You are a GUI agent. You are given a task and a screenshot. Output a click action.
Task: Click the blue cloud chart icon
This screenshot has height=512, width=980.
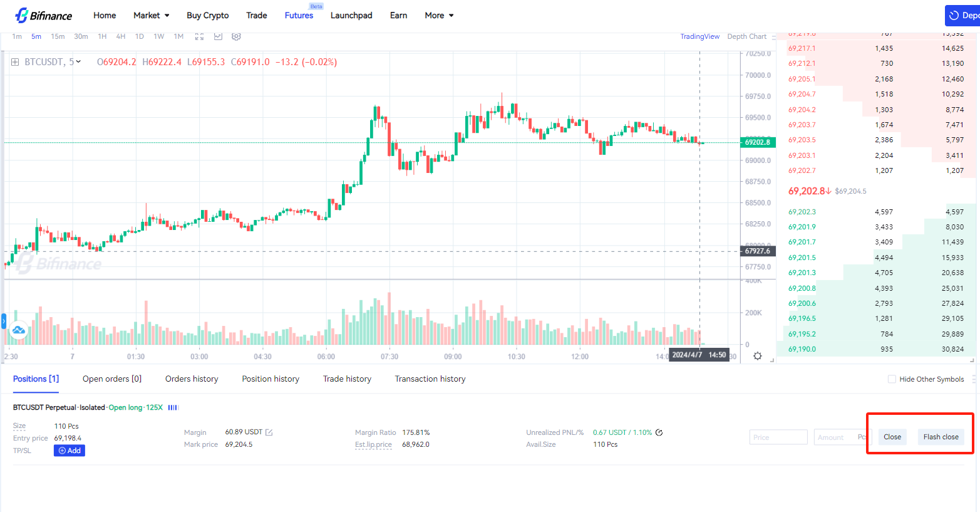(19, 330)
